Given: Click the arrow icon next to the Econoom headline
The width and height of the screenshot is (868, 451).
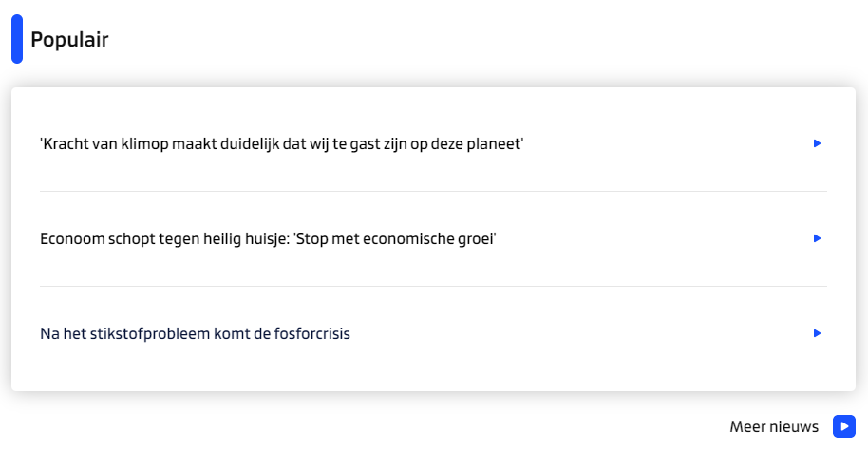Looking at the screenshot, I should coord(817,238).
